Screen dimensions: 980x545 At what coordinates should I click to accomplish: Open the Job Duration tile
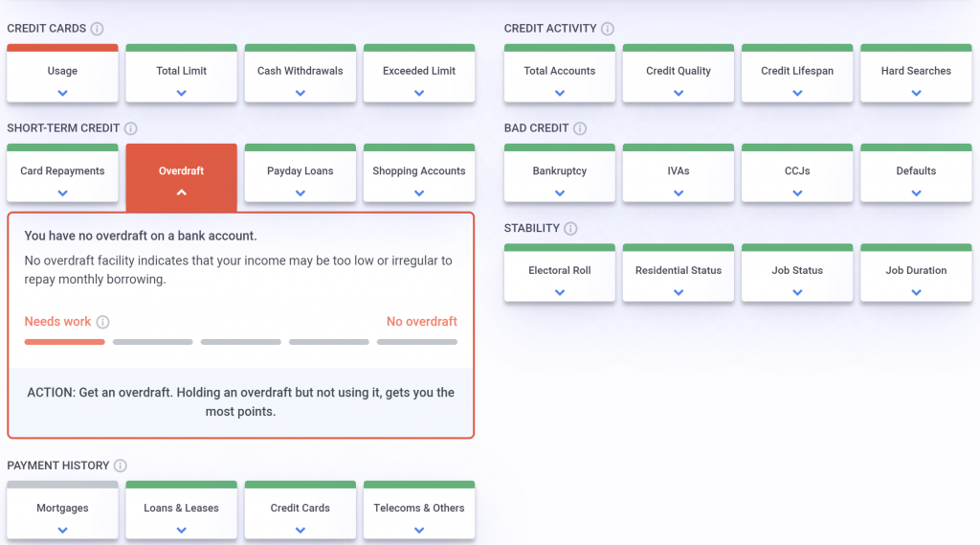coord(916,277)
